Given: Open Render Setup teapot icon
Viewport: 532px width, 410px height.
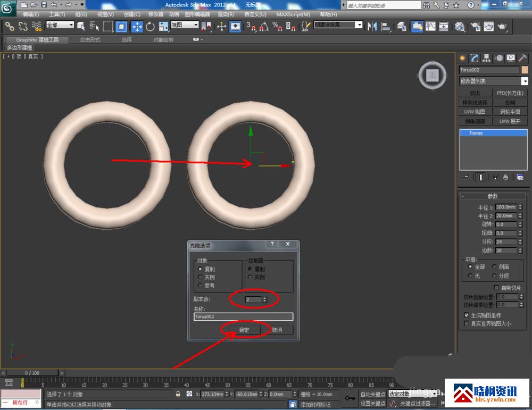Looking at the screenshot, I should tap(476, 26).
